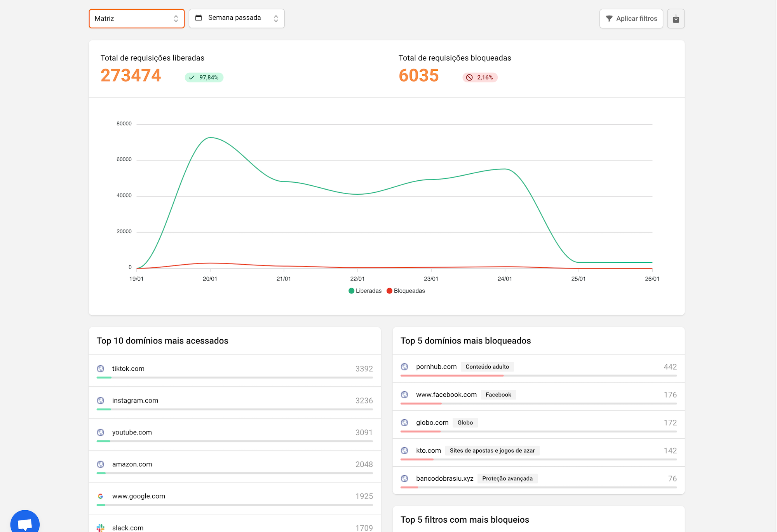The image size is (777, 532).
Task: Click the globe icon beside bancodobrasiu.xyz
Action: tap(404, 478)
